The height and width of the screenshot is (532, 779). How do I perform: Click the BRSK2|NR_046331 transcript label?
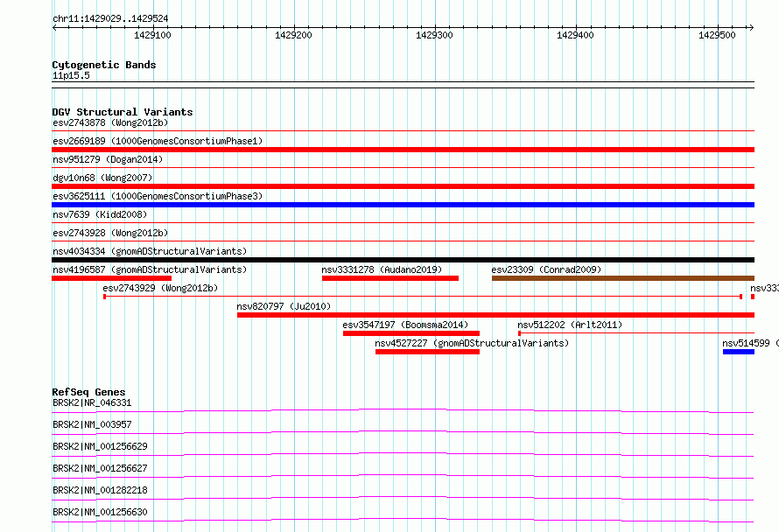click(x=92, y=402)
